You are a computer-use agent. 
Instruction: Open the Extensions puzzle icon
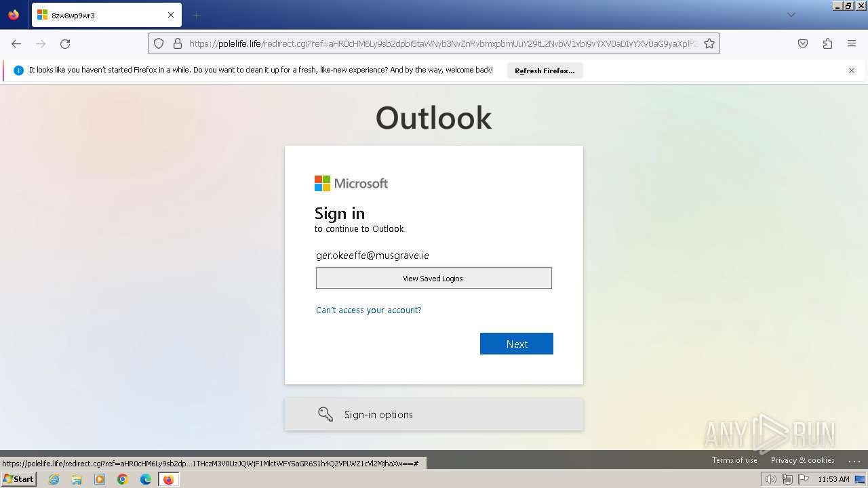(827, 43)
